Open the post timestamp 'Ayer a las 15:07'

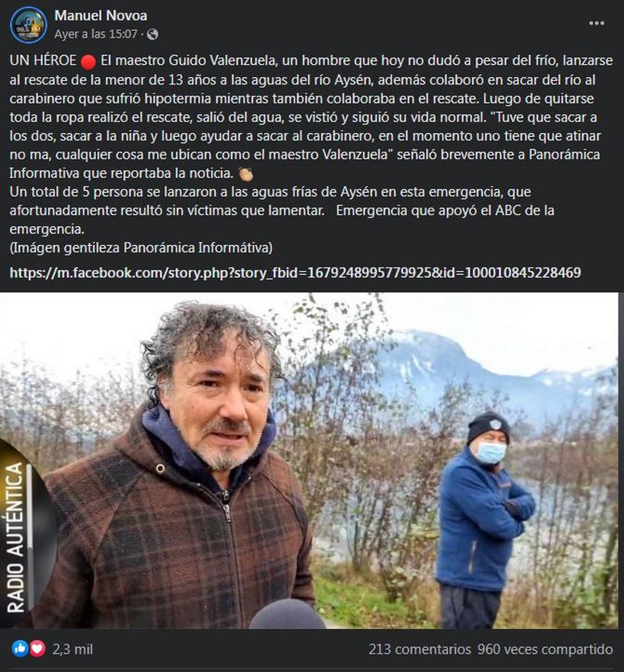96,34
